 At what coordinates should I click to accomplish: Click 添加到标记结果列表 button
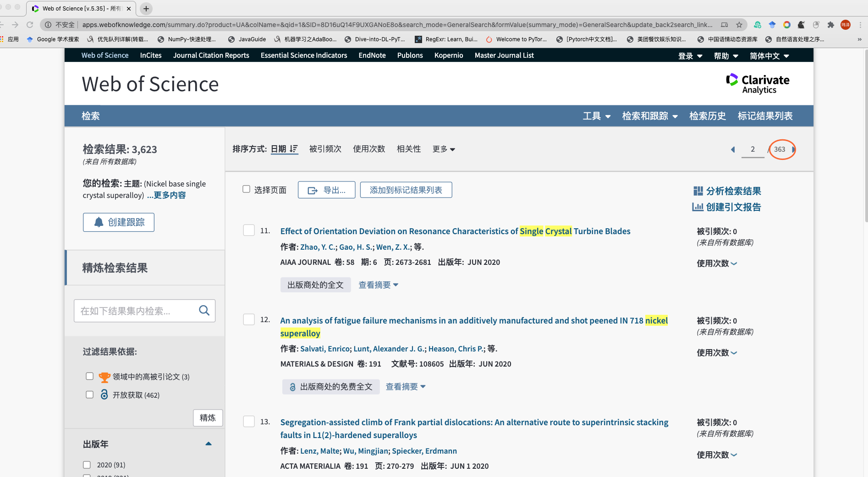(x=406, y=190)
